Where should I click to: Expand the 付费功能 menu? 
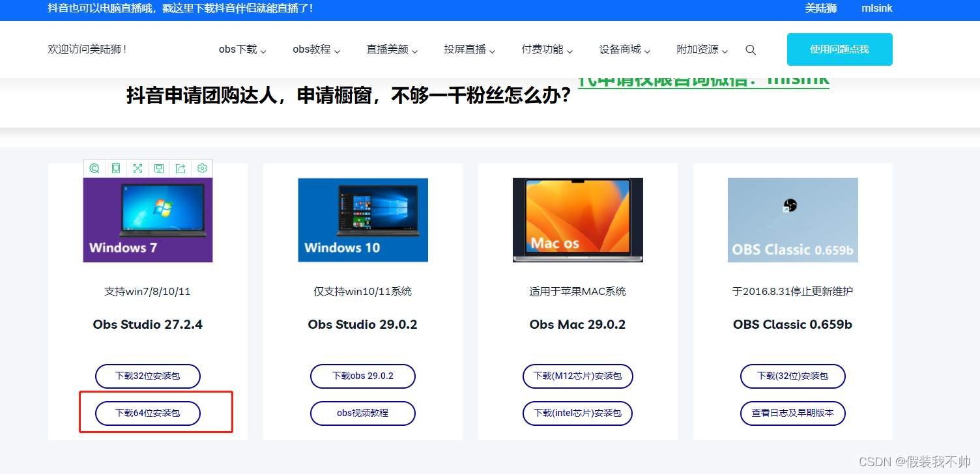(547, 49)
